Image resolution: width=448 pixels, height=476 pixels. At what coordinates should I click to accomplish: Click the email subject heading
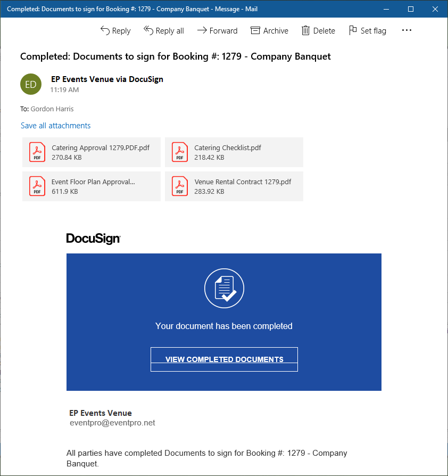pos(176,56)
